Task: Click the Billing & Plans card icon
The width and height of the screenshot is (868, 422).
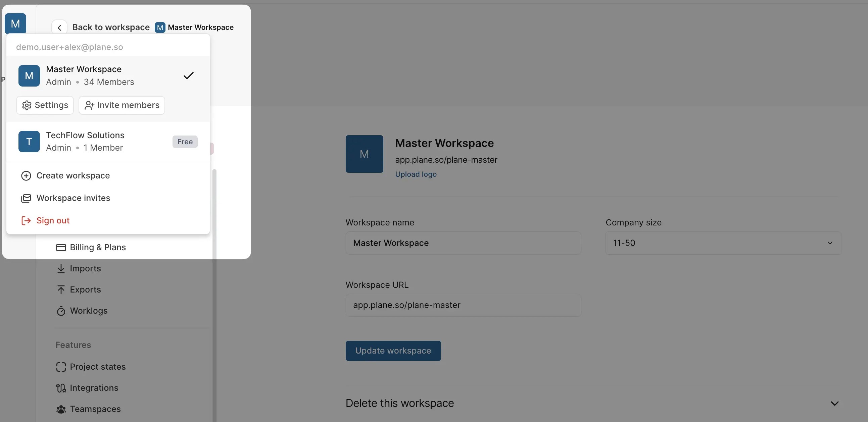Action: pyautogui.click(x=61, y=248)
